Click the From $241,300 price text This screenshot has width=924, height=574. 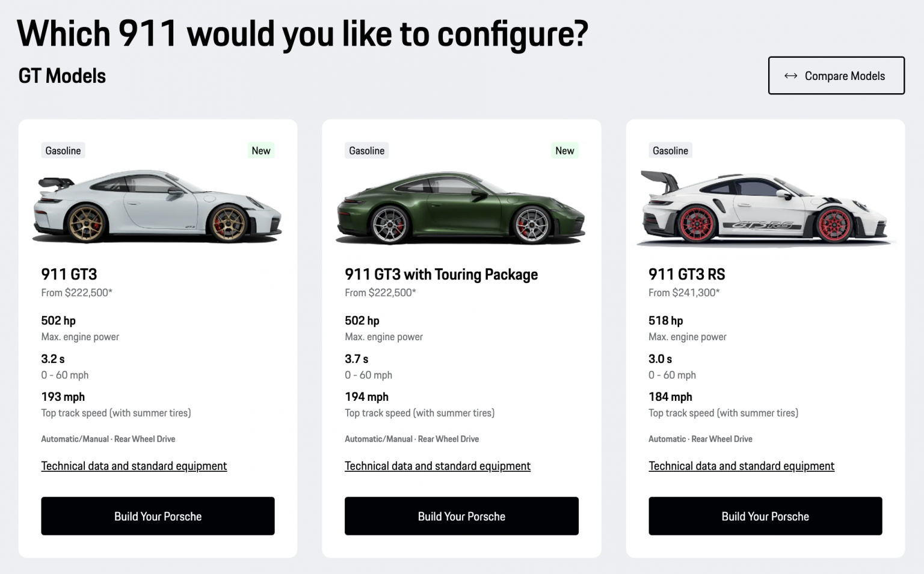(684, 293)
